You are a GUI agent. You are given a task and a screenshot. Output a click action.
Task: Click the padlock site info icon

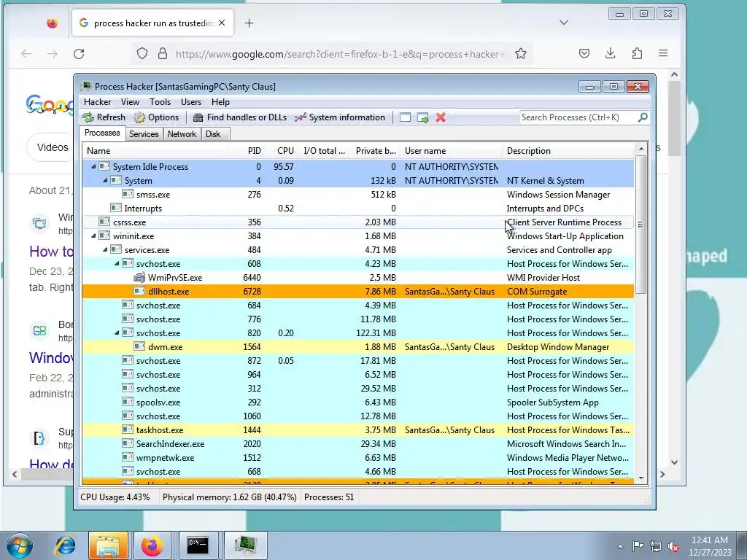coord(163,53)
